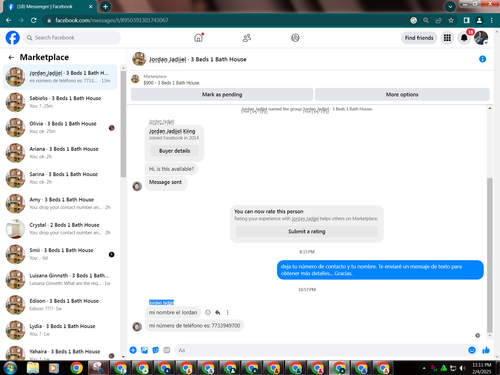Viewport: 500px width, 375px height.
Task: Click the $900 Marketplace listing thumbnail
Action: [x=135, y=79]
